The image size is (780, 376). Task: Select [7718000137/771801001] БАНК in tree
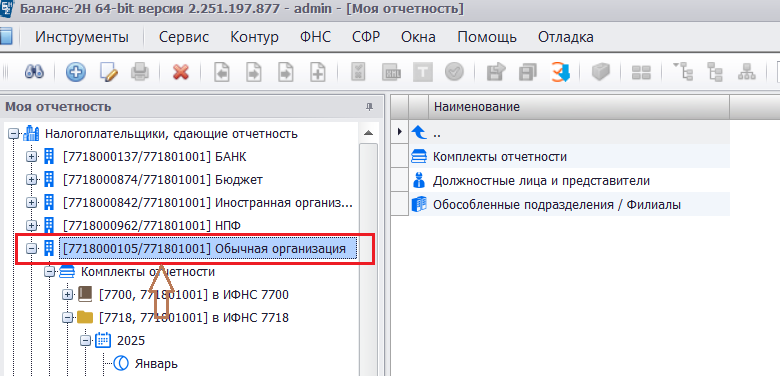(x=155, y=157)
